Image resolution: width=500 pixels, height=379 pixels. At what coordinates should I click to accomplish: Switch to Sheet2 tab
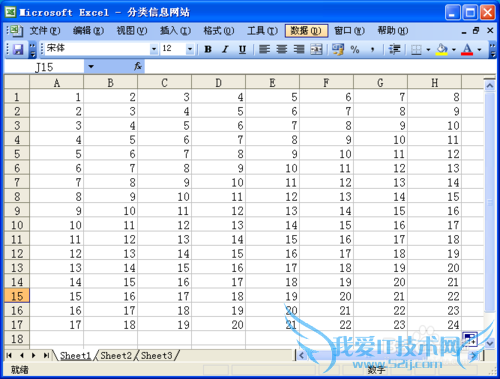coord(116,356)
